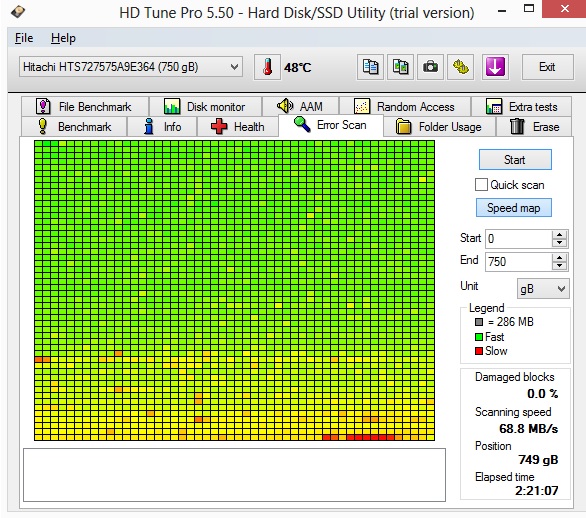
Task: Toggle the Speed map button
Action: click(513, 207)
